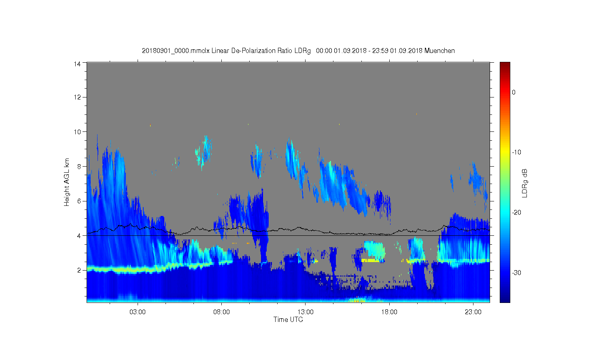Select the 23:00 time tick label
The width and height of the screenshot is (607, 364).
[x=473, y=312]
